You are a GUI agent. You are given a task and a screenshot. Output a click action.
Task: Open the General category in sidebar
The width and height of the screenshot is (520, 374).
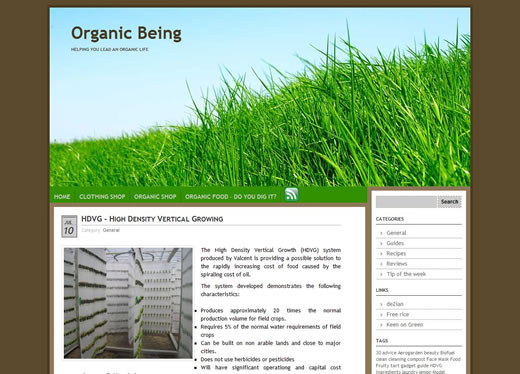tap(396, 233)
